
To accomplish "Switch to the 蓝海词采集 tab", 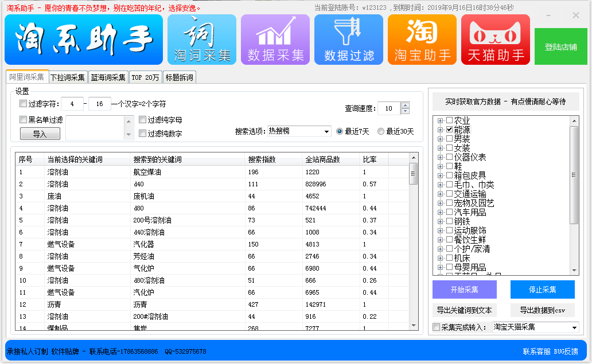I will pyautogui.click(x=108, y=77).
